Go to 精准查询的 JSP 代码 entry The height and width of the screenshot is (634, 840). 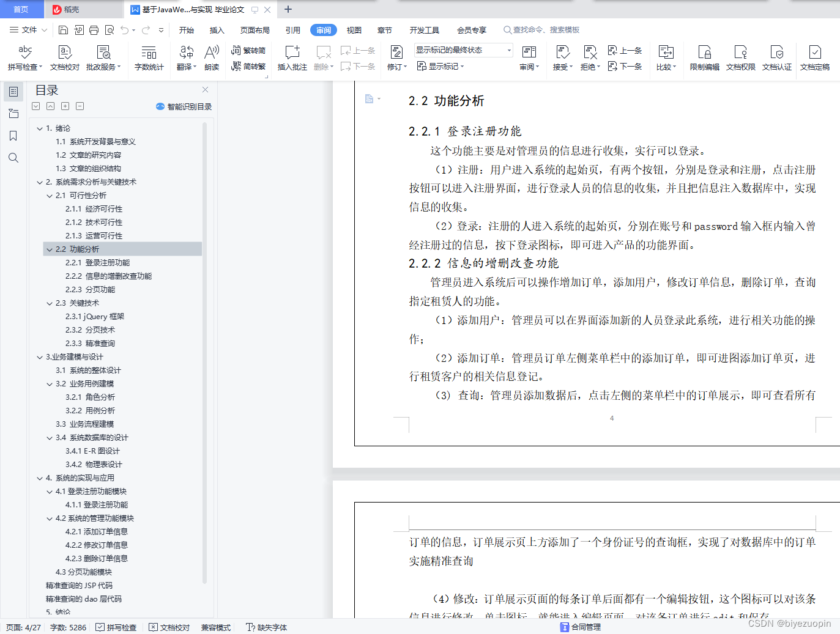coord(79,586)
